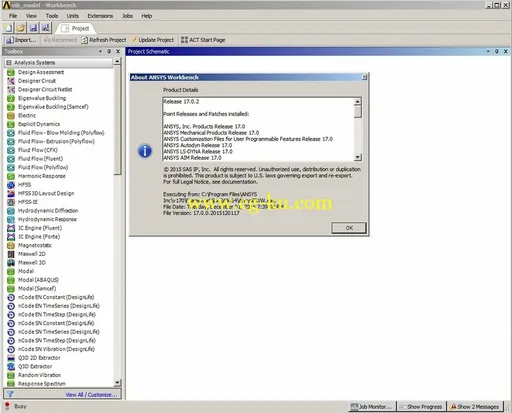Select the HFSS system icon
Screen dimensions: 512x413
point(11,185)
